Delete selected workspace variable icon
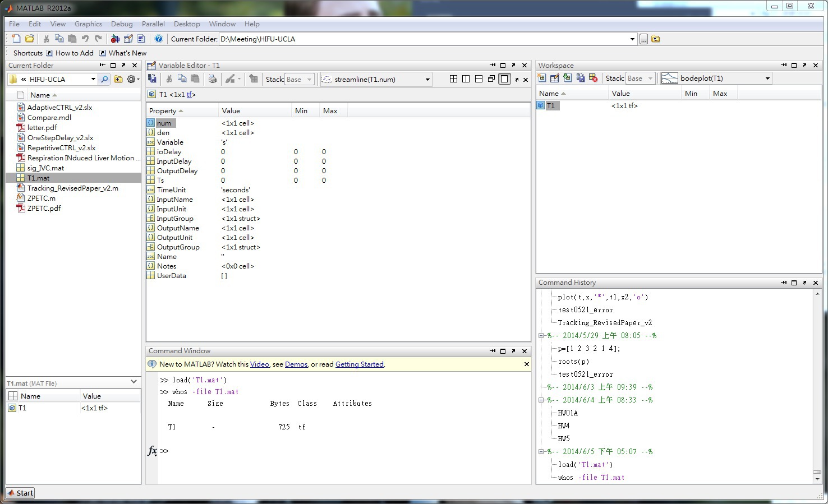This screenshot has height=504, width=828. point(594,78)
